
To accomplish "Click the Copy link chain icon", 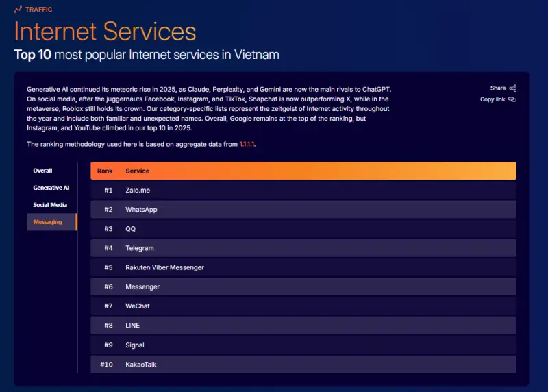I will click(x=512, y=100).
